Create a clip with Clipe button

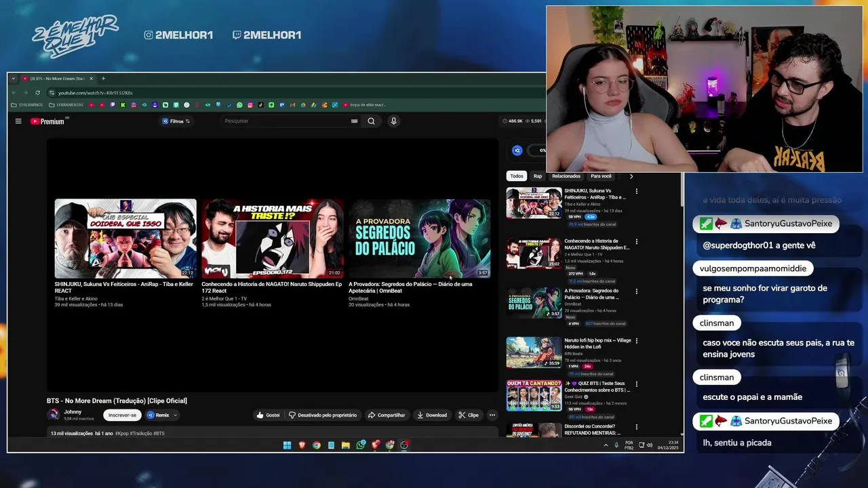pos(469,415)
